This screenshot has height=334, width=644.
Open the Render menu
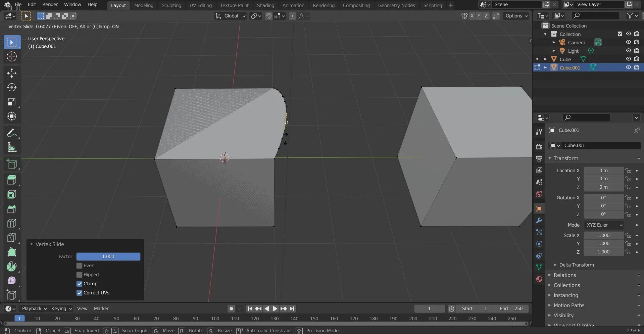50,4
